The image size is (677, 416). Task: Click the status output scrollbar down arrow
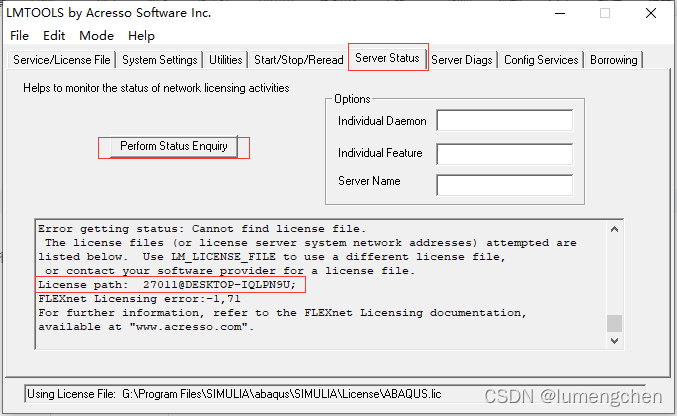(x=614, y=340)
